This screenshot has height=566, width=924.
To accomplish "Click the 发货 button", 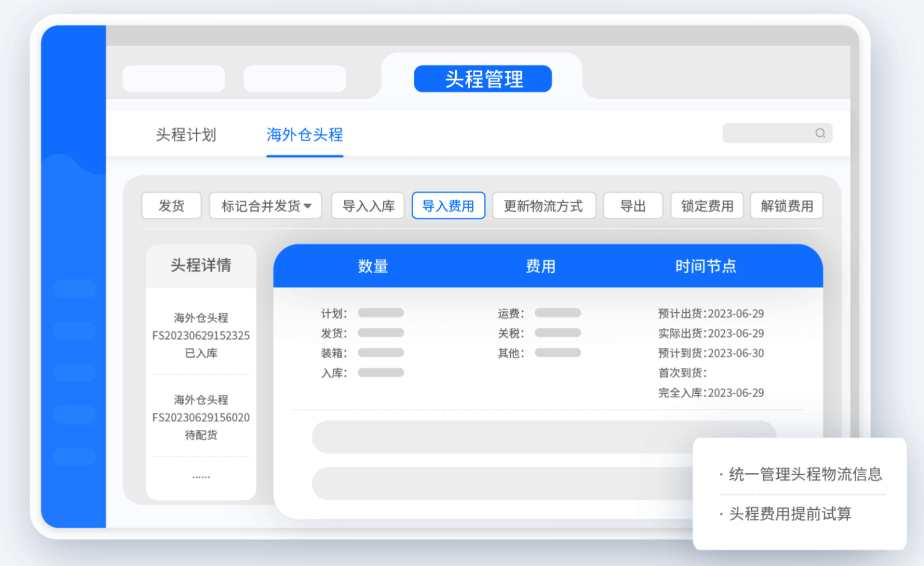I will pos(171,206).
